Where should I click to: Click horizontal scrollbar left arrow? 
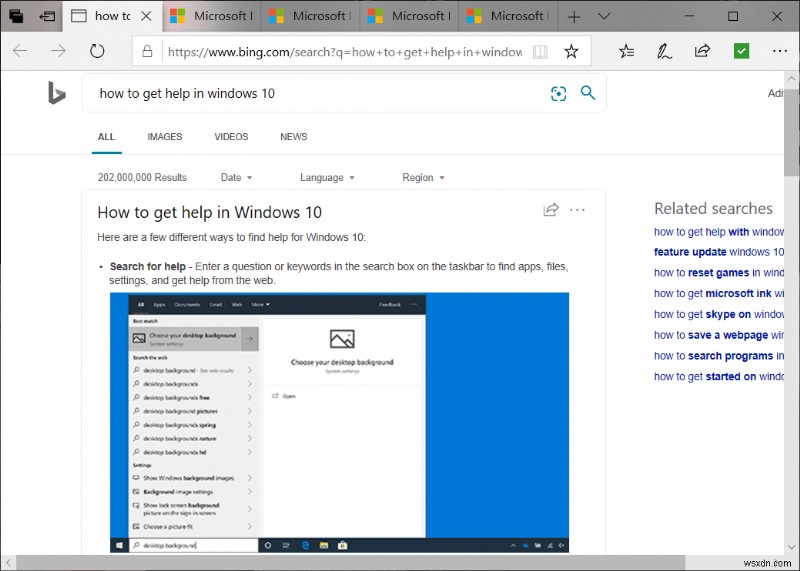(8, 563)
